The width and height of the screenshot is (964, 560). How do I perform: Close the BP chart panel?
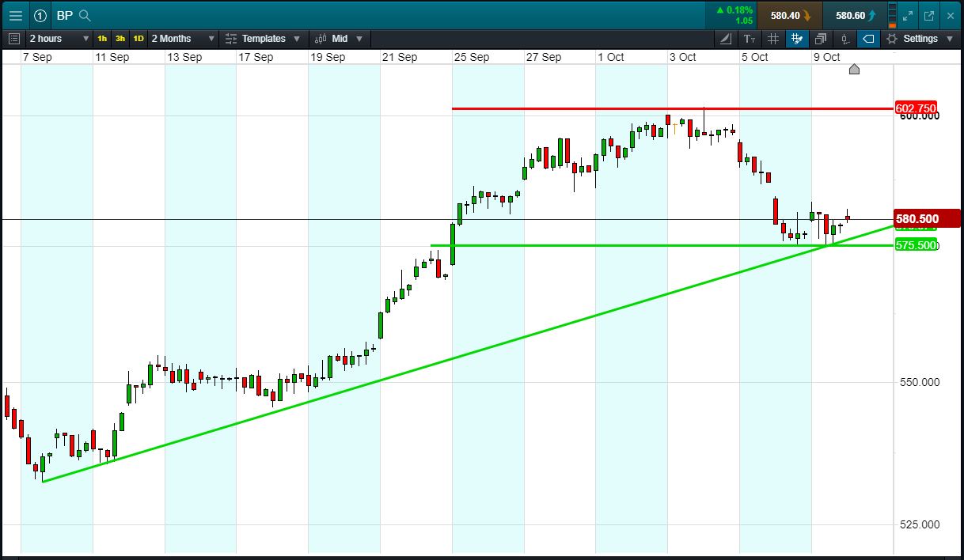pyautogui.click(x=950, y=15)
